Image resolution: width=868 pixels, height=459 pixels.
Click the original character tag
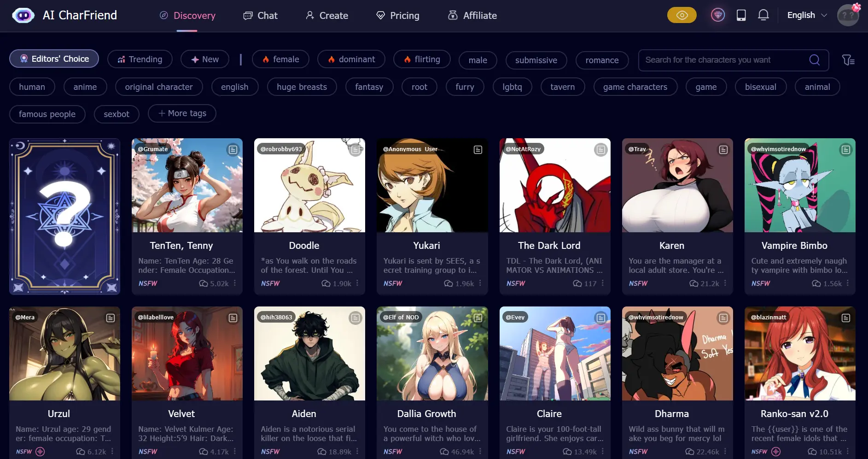(159, 87)
